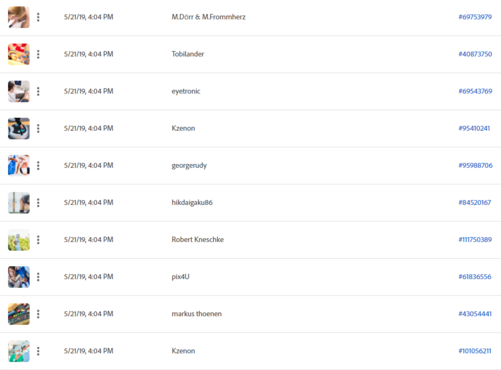Select thumbnail for pix4U asset
This screenshot has width=501, height=370.
tap(19, 277)
